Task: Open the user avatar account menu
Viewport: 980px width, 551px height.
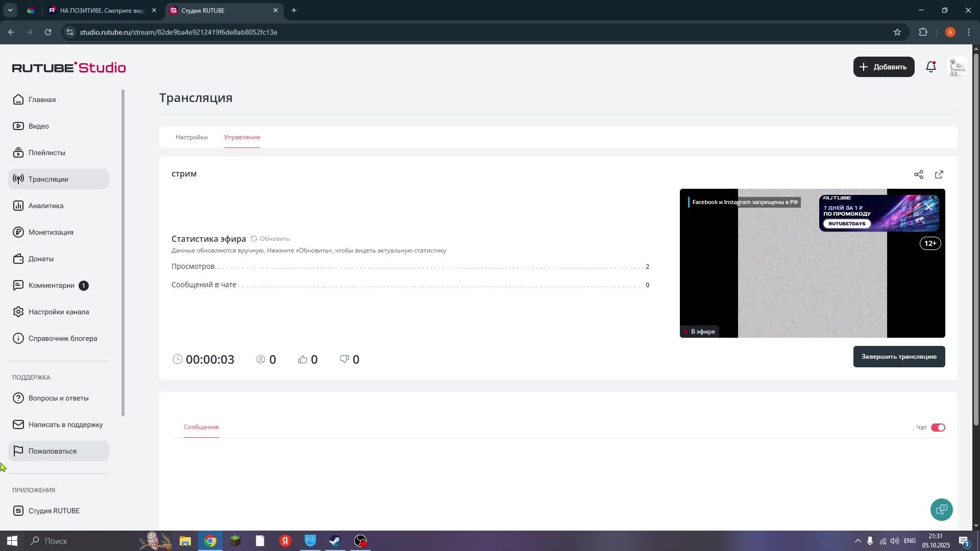Action: 957,67
